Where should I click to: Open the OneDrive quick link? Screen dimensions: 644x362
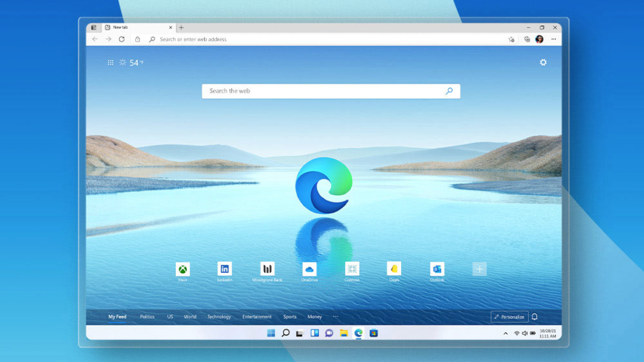pyautogui.click(x=309, y=271)
